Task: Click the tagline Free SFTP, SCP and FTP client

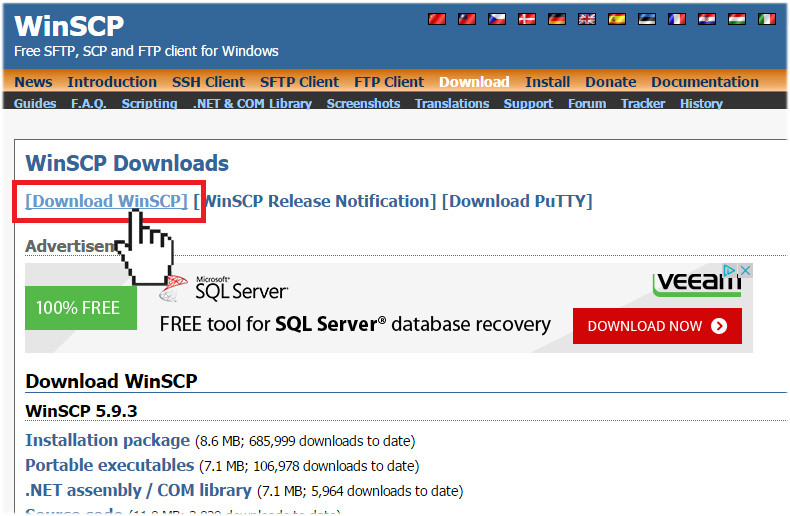Action: point(146,51)
